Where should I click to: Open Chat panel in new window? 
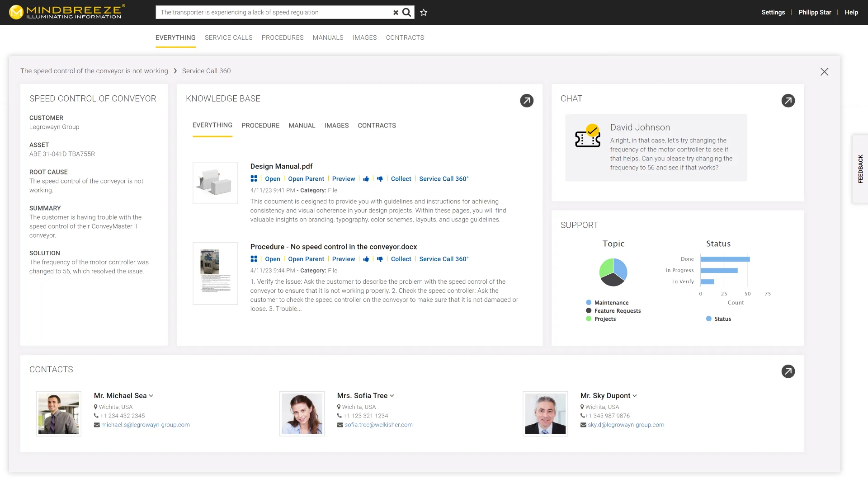pyautogui.click(x=788, y=100)
